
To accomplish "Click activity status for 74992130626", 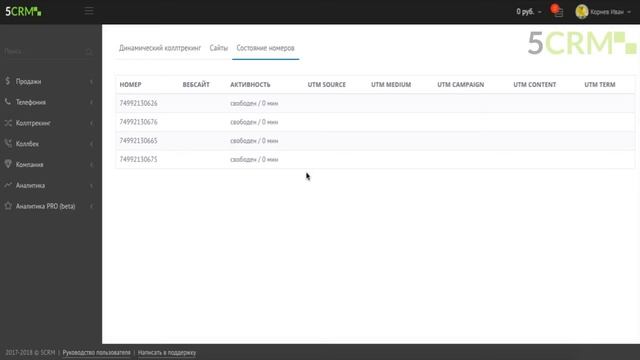I will pos(254,103).
